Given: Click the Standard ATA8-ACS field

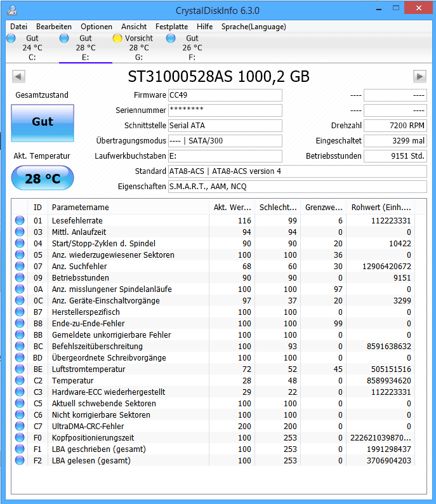Looking at the screenshot, I should pos(298,171).
